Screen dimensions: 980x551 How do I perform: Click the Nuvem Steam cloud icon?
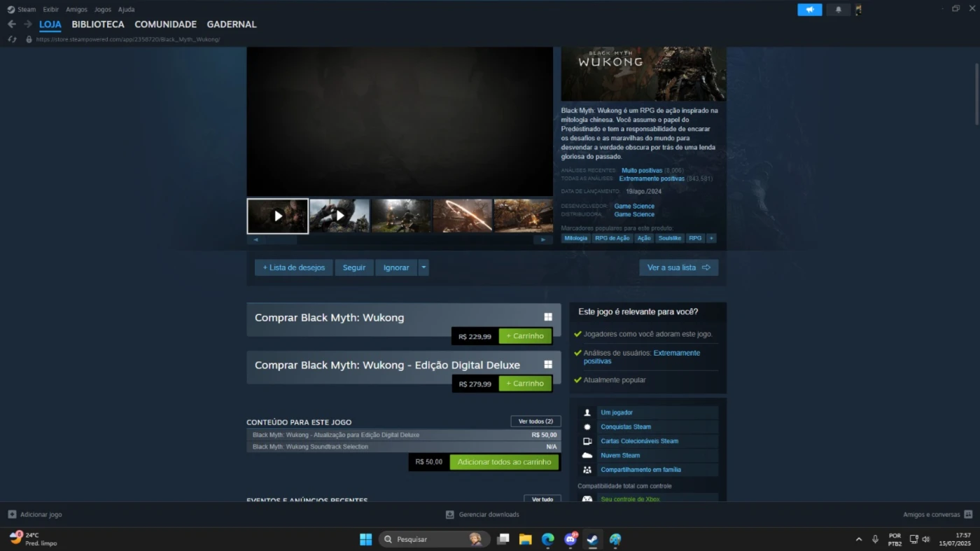tap(587, 456)
